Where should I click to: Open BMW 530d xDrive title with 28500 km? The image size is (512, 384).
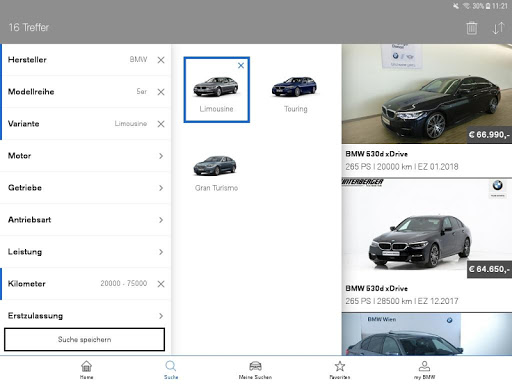[377, 288]
